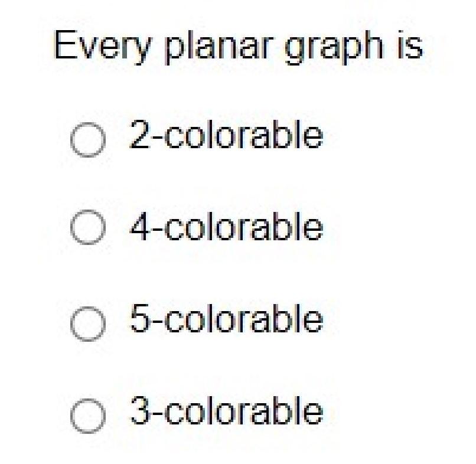The width and height of the screenshot is (476, 464).
Task: Choose the second option circle
Action: [x=88, y=227]
